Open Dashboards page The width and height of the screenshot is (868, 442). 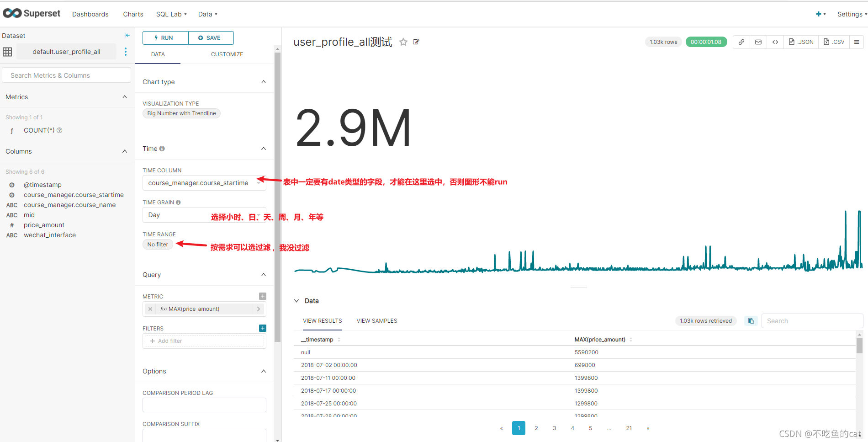90,14
